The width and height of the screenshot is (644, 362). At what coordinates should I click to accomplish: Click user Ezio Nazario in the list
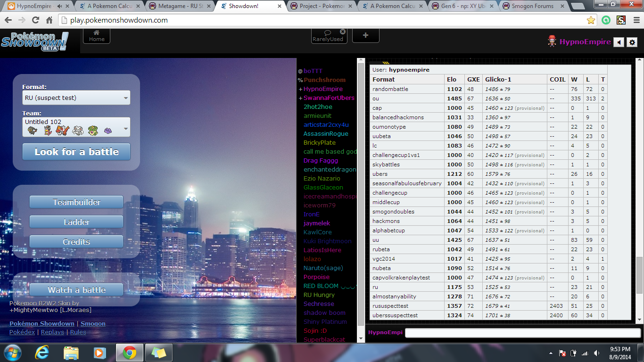click(x=322, y=179)
